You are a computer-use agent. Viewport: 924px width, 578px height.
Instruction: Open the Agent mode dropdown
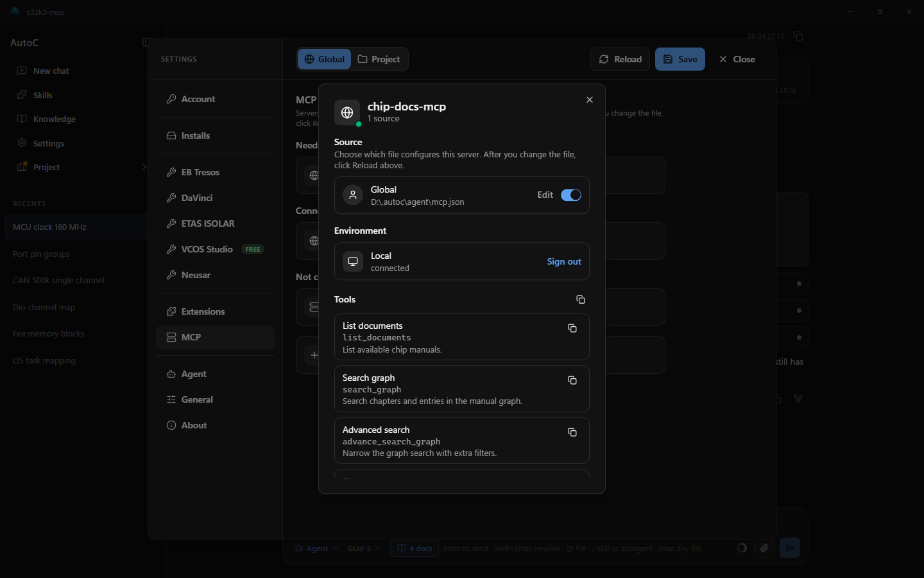316,548
